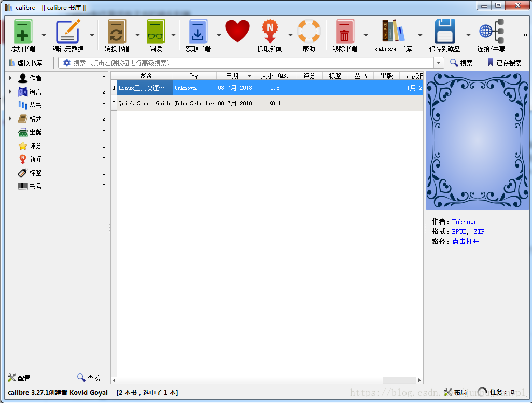The width and height of the screenshot is (532, 403).
Task: Open the Edit metadata dropdown arrow
Action: (x=92, y=35)
